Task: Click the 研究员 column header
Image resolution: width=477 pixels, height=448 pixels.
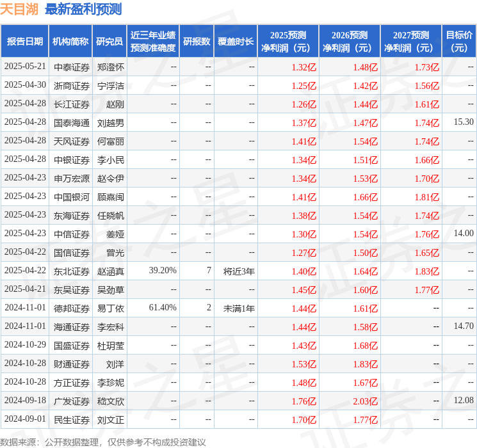Action: (x=109, y=41)
